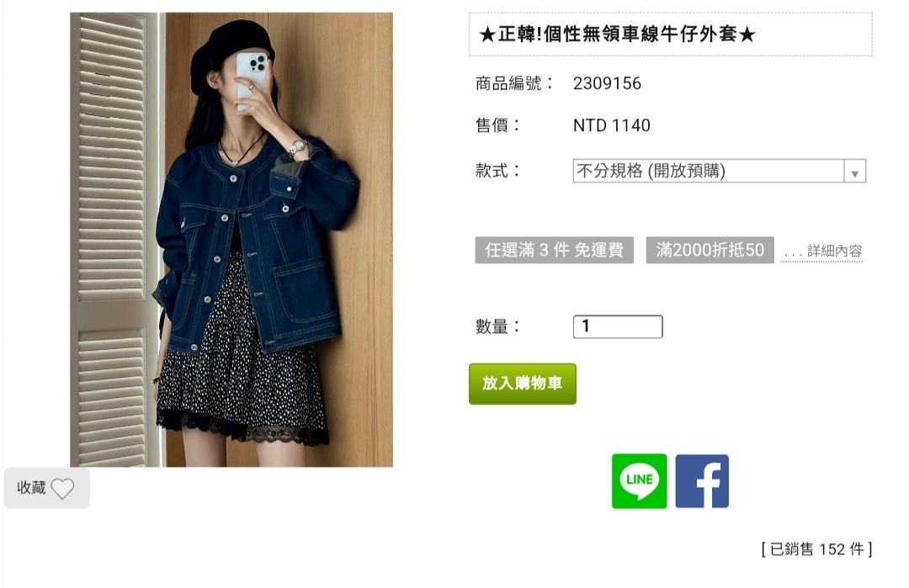Click the 放入購物車 add-to-cart button

(523, 384)
